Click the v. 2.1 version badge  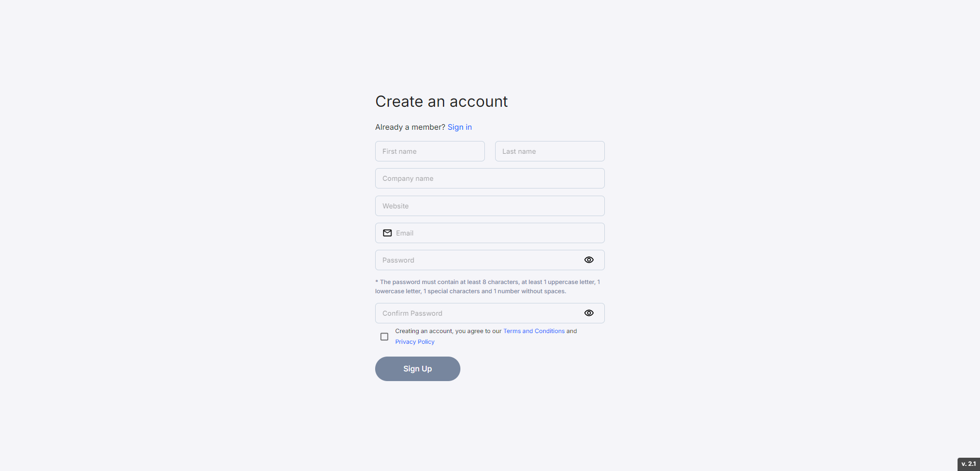968,464
